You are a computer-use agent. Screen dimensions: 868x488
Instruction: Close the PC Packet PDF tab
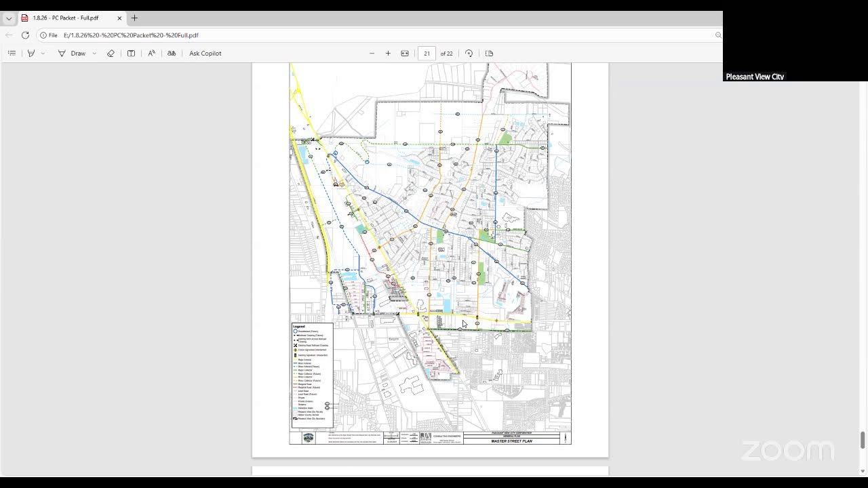point(119,18)
